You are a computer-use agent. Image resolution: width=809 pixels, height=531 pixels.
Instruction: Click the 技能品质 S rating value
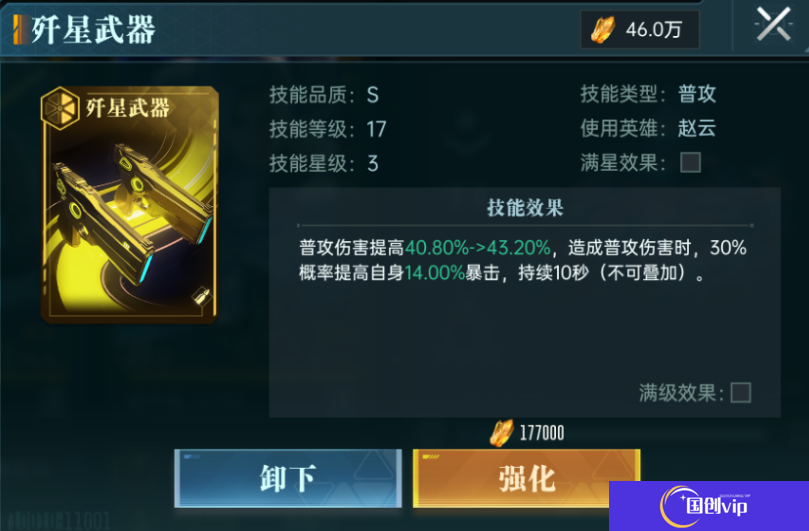(373, 95)
